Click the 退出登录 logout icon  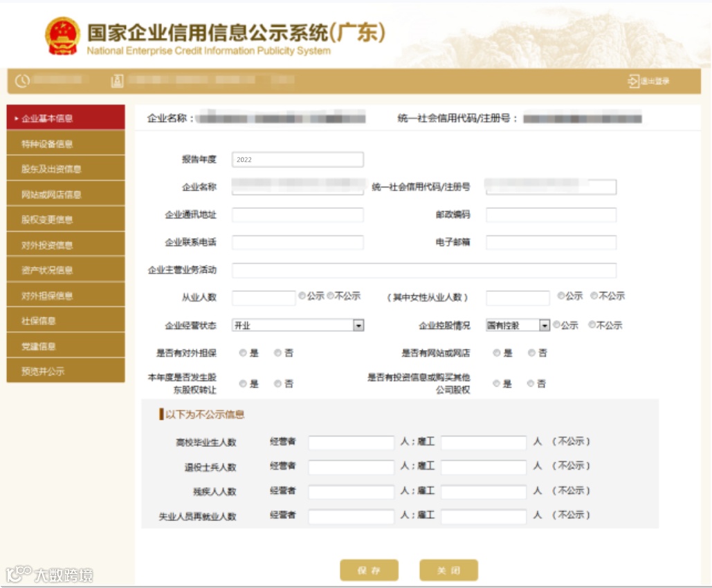pyautogui.click(x=633, y=81)
